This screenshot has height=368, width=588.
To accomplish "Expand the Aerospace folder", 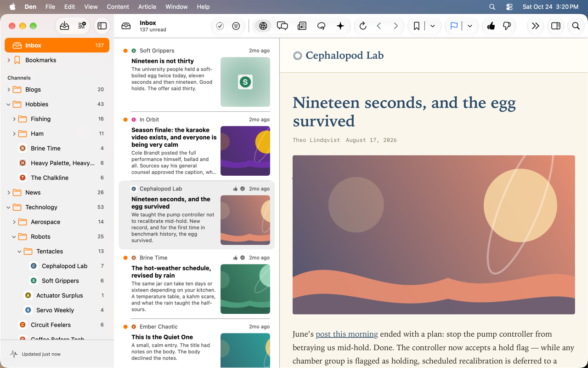I will [x=14, y=222].
